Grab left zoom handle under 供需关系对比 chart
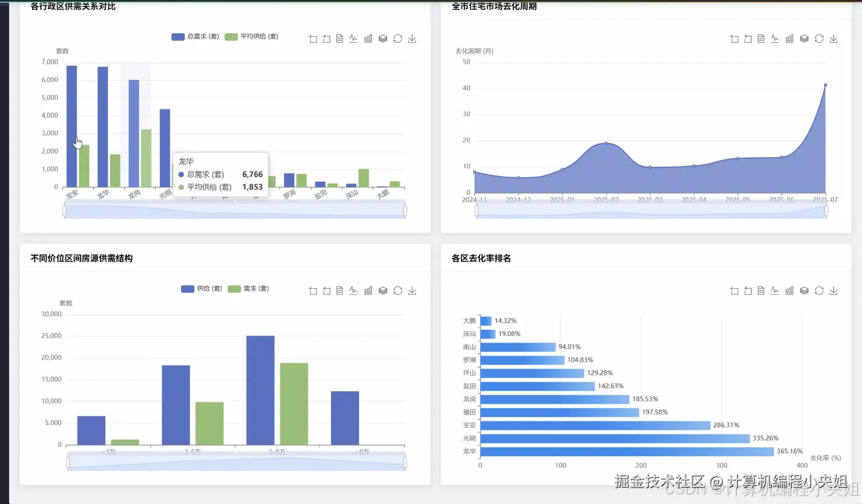The height and width of the screenshot is (504, 862). (64, 210)
